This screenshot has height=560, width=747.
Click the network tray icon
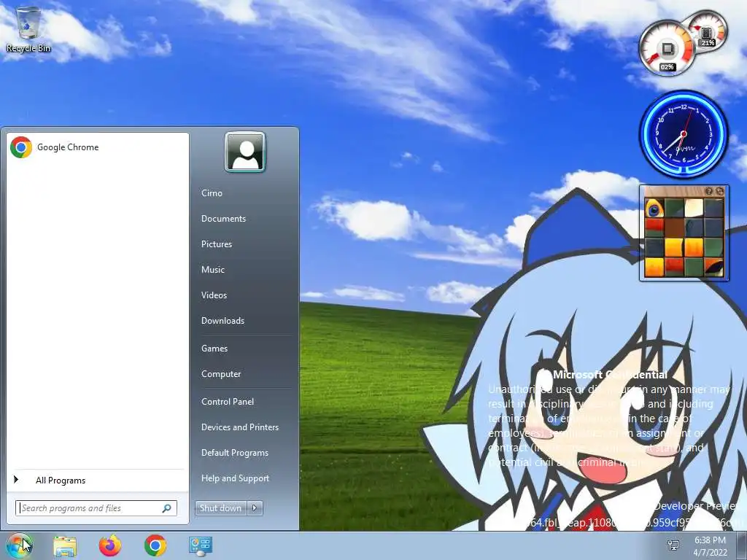click(x=673, y=545)
